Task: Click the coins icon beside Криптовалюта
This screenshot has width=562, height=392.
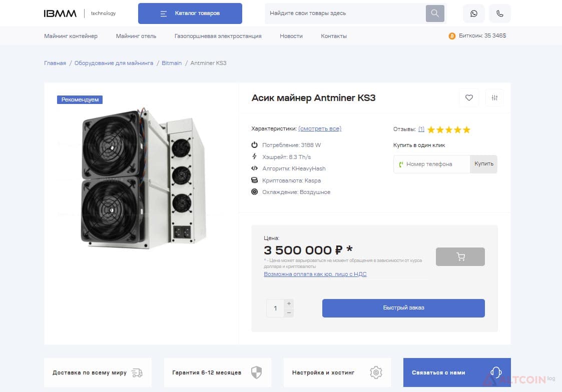Action: 255,180
